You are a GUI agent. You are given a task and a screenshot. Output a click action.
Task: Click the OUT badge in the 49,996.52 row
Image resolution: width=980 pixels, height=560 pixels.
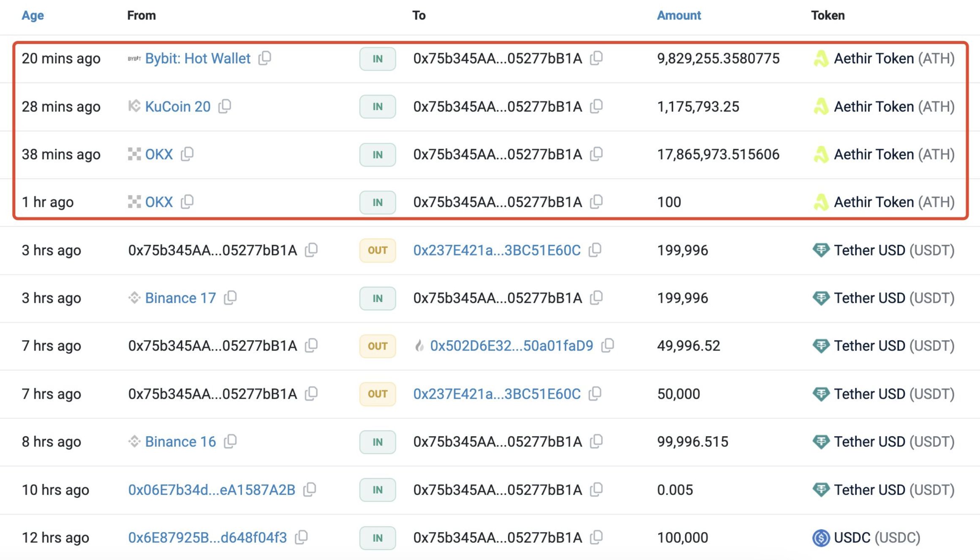[x=377, y=346]
